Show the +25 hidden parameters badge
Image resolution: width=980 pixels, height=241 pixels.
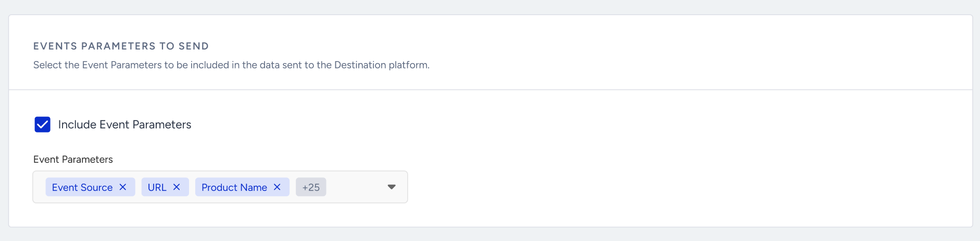click(311, 187)
